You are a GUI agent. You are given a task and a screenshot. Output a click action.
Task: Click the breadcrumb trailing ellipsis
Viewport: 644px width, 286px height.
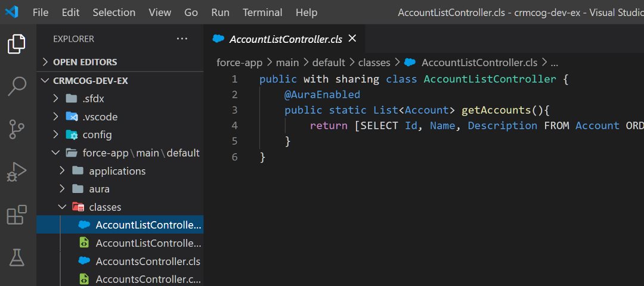(x=554, y=64)
